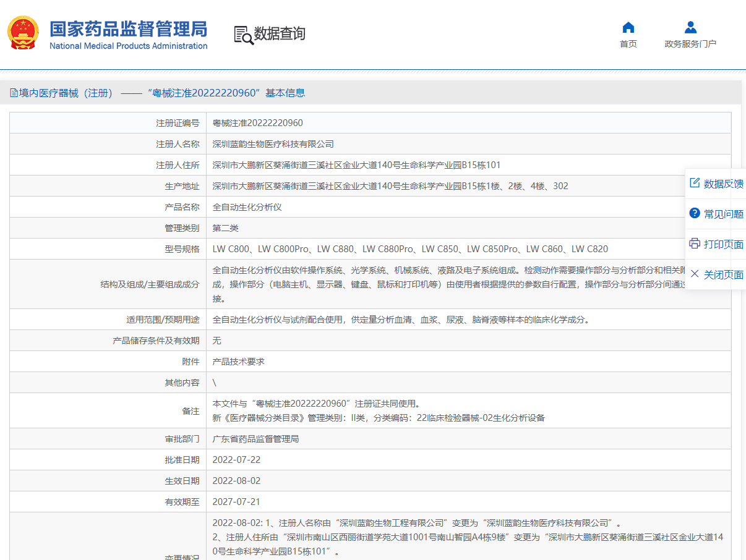Screen dimensions: 746x560
Task: Click the document icon before 境内医疗器械
Action: (14, 93)
